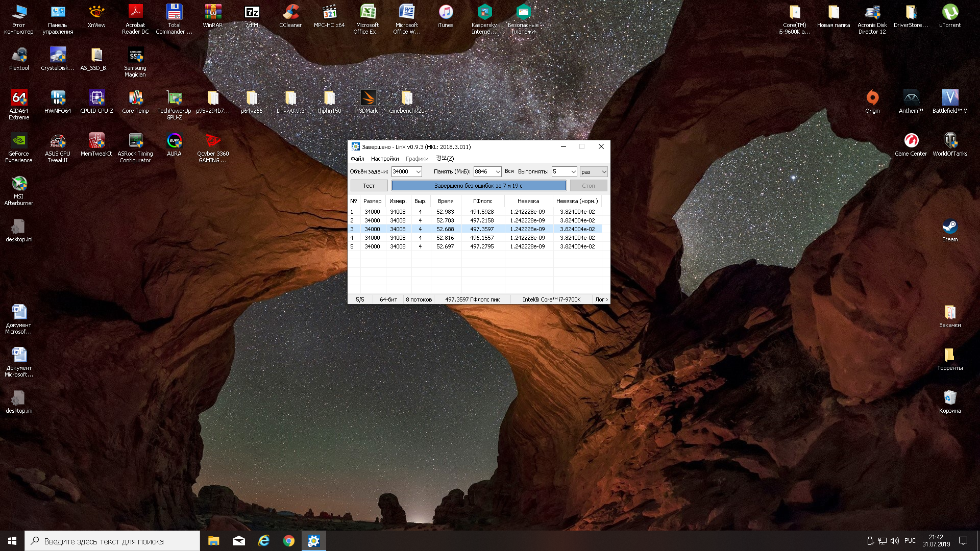Image resolution: width=980 pixels, height=551 pixels.
Task: Click Google Chrome in the taskbar
Action: point(289,541)
